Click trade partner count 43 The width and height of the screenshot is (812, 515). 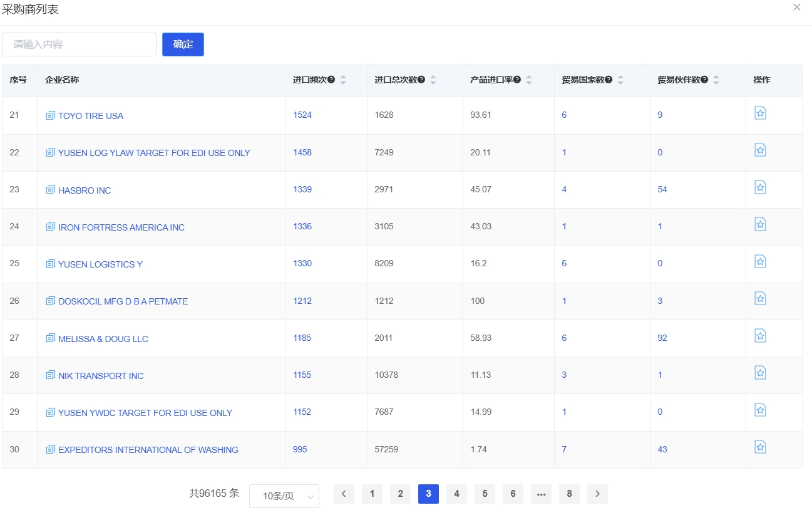click(x=662, y=449)
